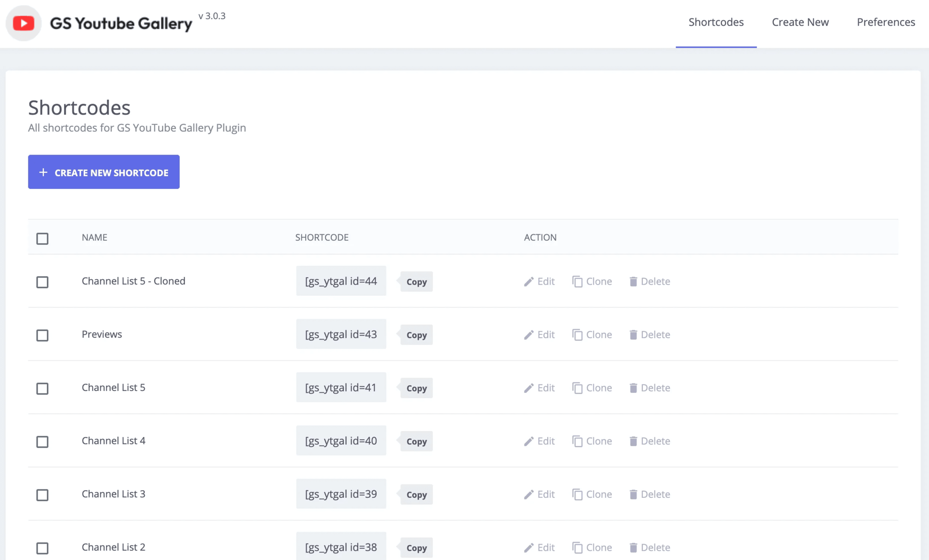Click the version label v 3.0.3

pos(212,16)
